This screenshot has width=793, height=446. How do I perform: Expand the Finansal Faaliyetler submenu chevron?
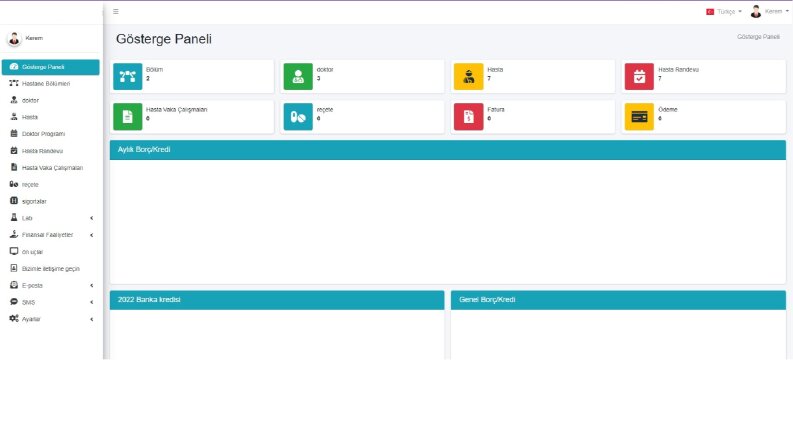tap(92, 235)
